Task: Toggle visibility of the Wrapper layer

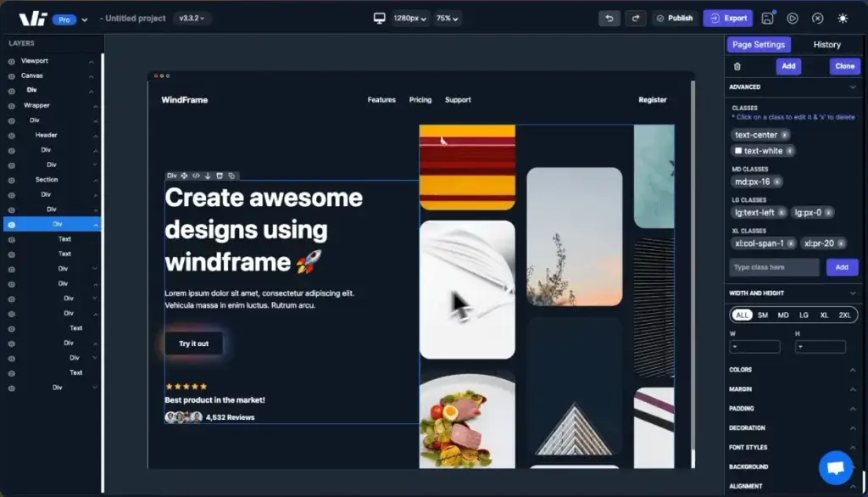Action: coord(12,106)
